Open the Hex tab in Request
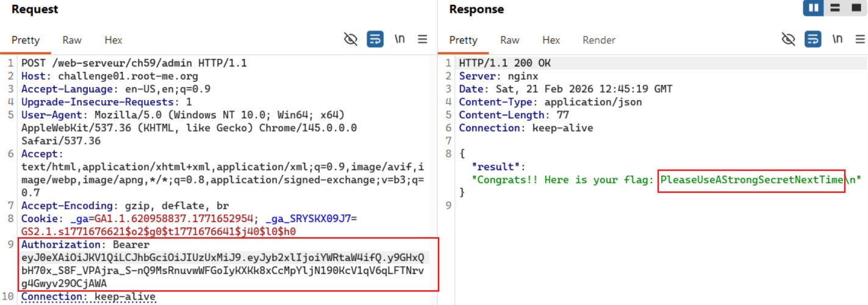Screen dimensions: 868x305 tap(113, 40)
